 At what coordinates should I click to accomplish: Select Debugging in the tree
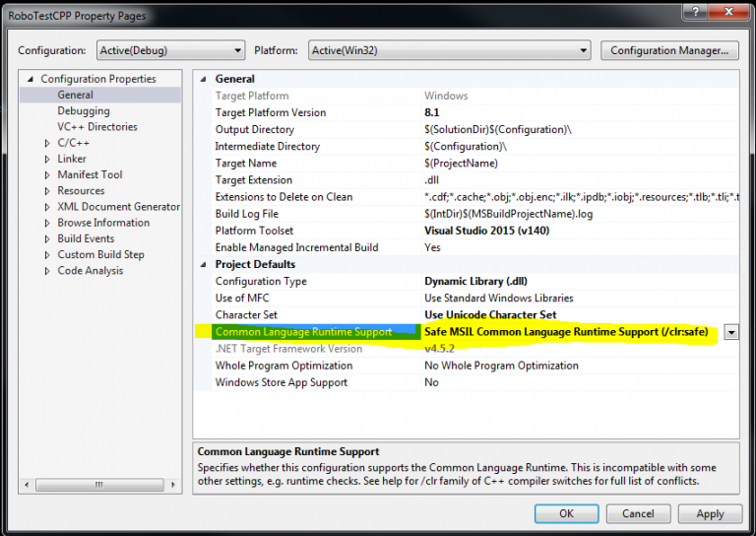84,111
